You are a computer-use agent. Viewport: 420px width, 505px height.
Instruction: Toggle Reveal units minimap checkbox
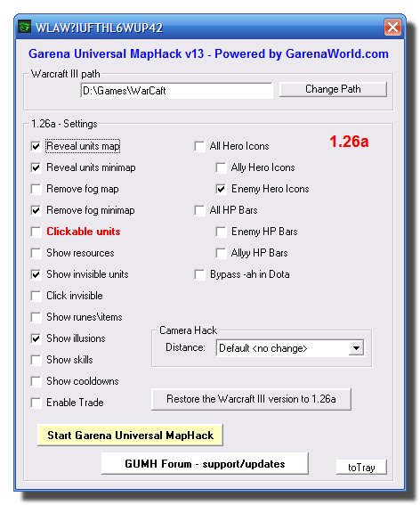point(36,167)
